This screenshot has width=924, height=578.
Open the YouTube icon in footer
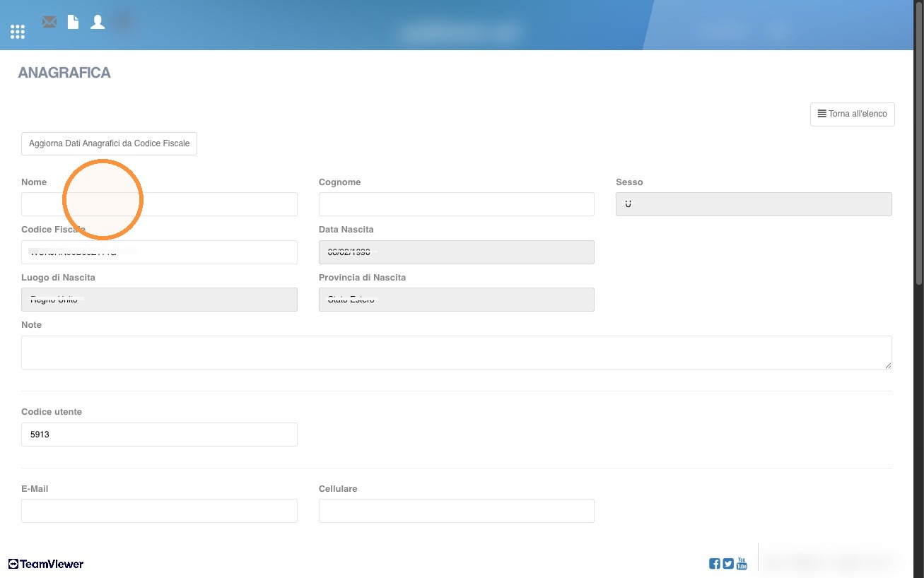tap(742, 563)
